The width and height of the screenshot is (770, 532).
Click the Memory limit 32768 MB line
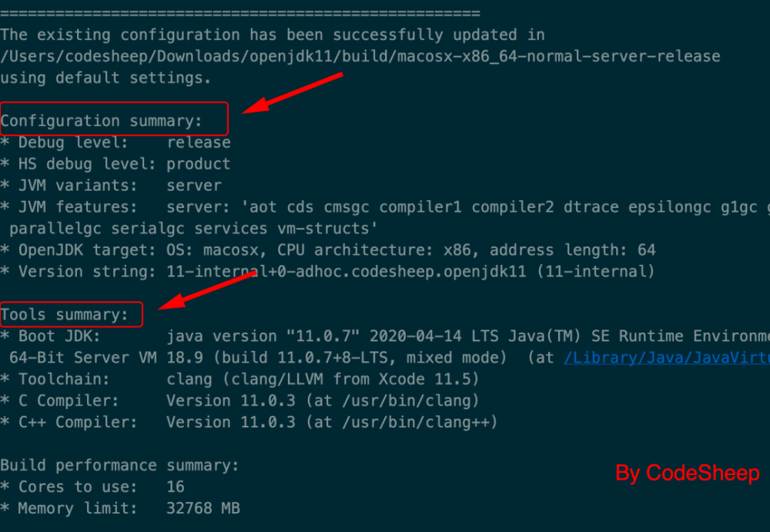click(120, 508)
